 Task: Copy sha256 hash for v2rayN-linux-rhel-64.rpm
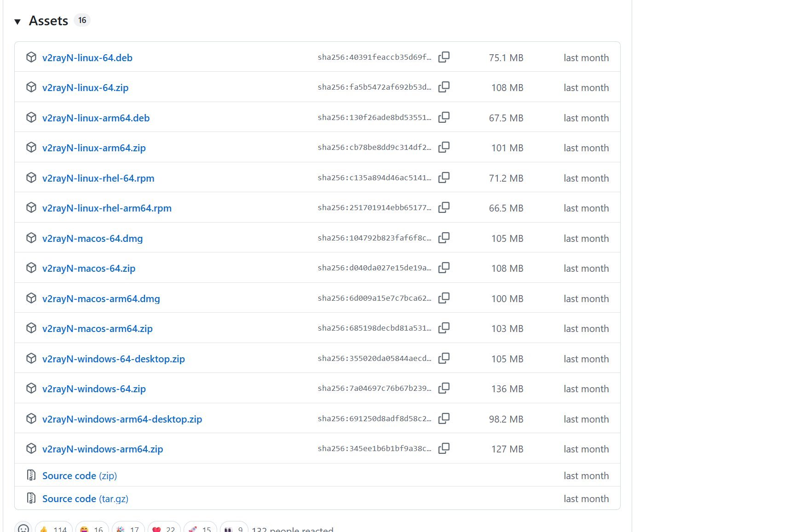click(x=444, y=177)
